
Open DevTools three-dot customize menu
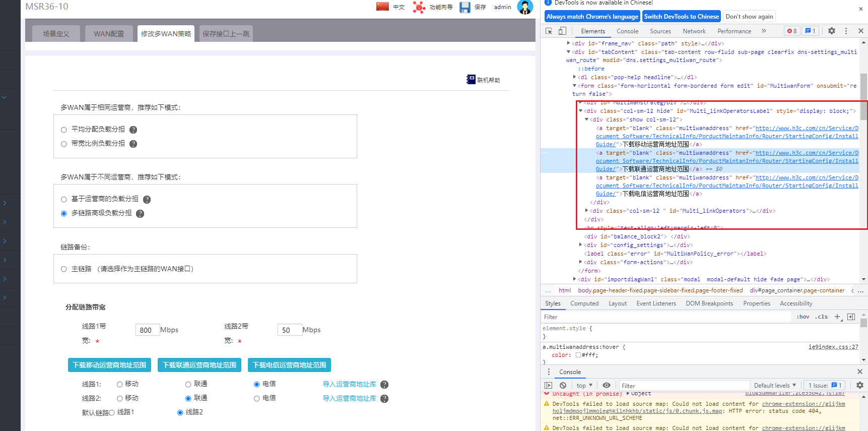click(x=846, y=31)
